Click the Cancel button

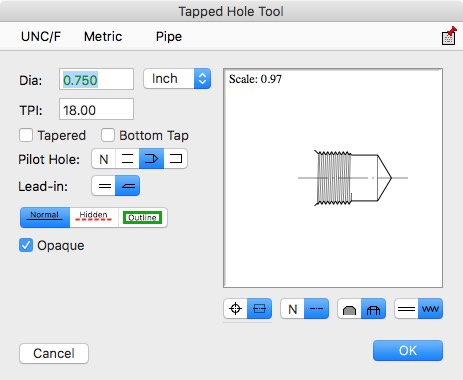coord(54,353)
